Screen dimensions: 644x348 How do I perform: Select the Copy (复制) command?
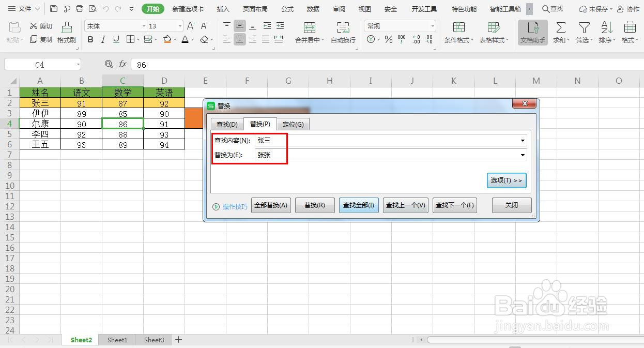pos(41,39)
